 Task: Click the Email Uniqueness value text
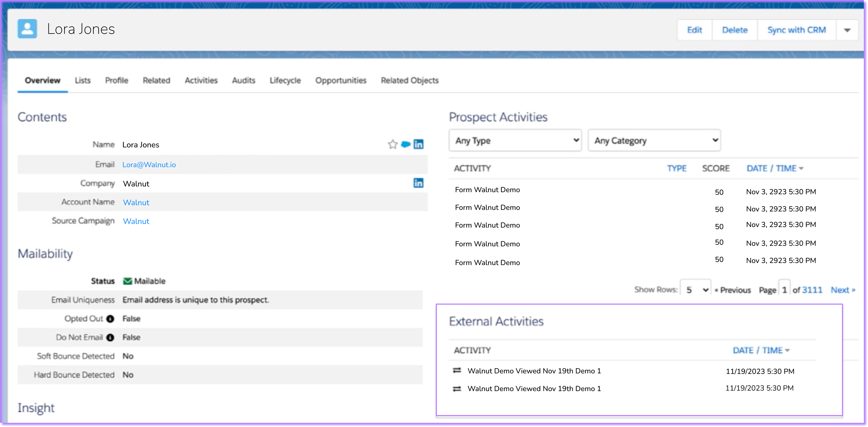[x=196, y=300]
